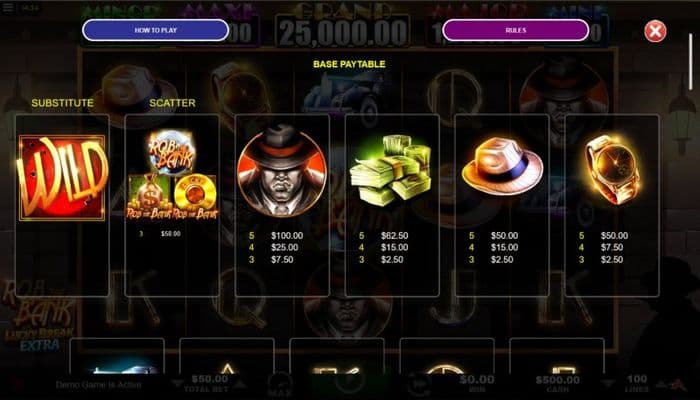Open the How To Play tab

coord(156,30)
